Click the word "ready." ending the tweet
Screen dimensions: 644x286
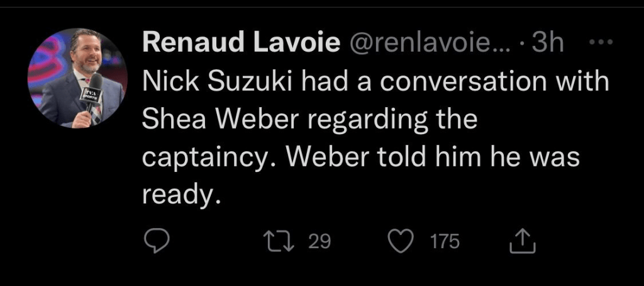pyautogui.click(x=181, y=197)
